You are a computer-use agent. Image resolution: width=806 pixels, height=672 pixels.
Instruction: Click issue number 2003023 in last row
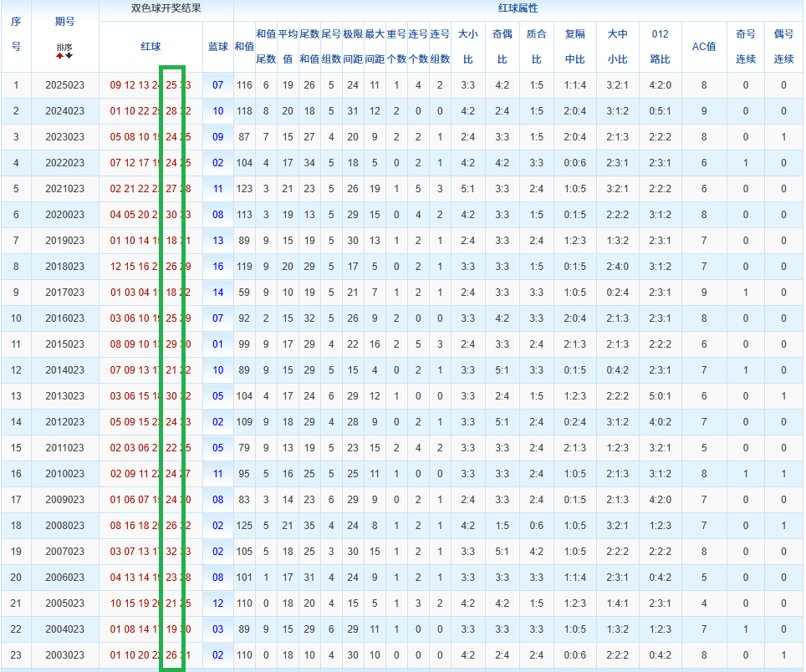pos(64,655)
